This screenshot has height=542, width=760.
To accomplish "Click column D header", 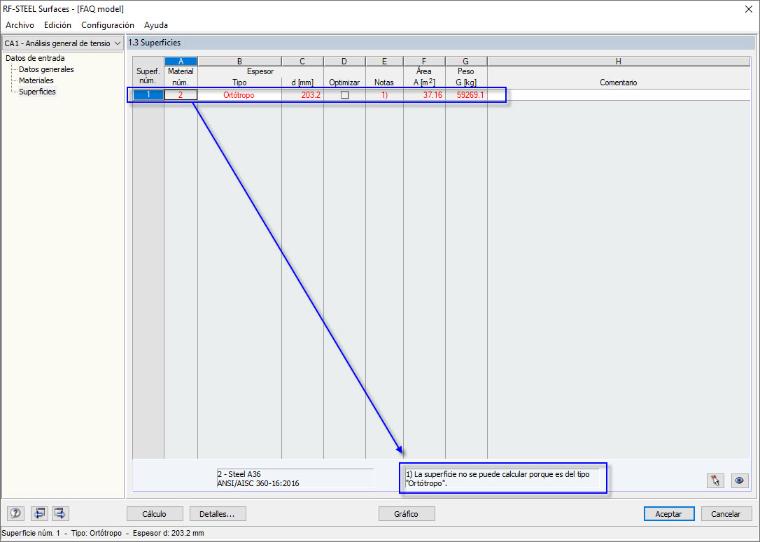I will point(344,61).
